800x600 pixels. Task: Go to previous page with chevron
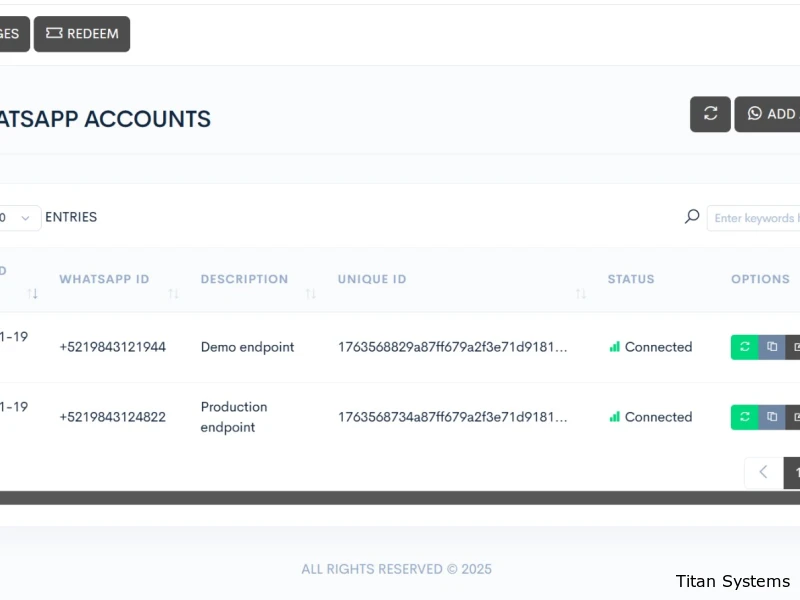(763, 472)
